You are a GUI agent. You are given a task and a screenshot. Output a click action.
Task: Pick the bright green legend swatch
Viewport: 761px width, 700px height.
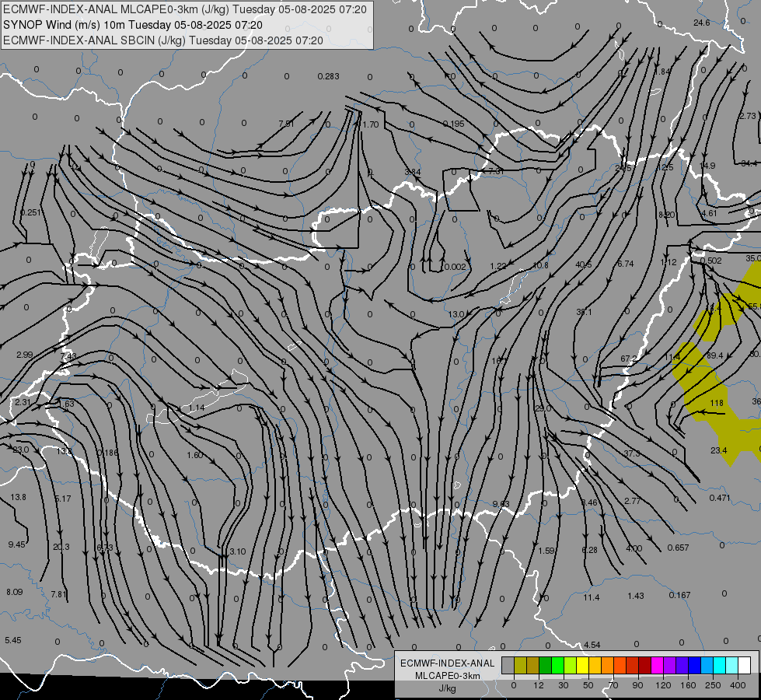(558, 666)
